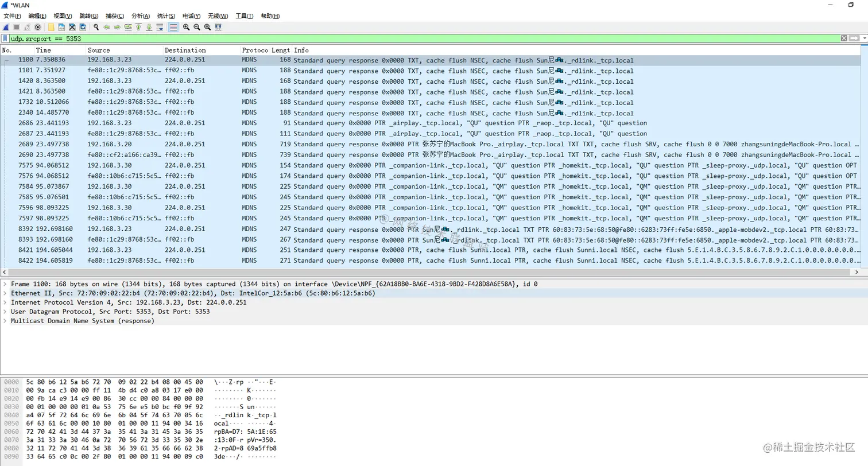Screen dimensions: 868x466
Task: Click the start capture shark fin icon
Action: pos(6,27)
